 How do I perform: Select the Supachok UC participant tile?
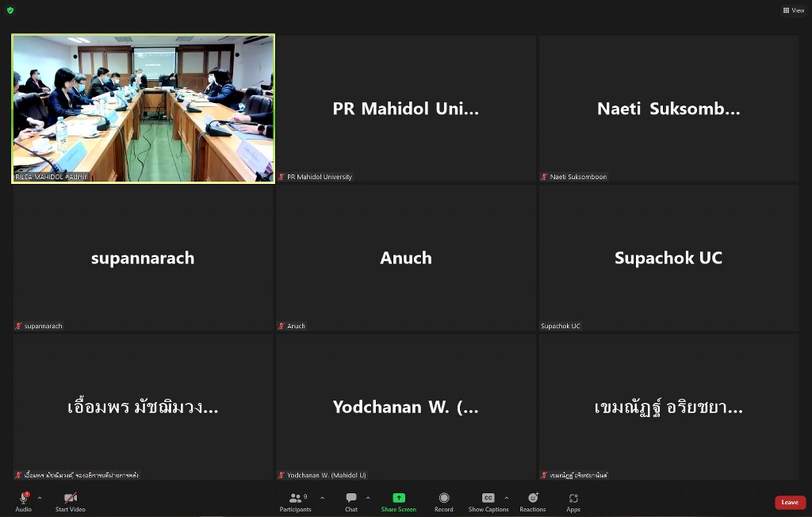[x=668, y=258]
